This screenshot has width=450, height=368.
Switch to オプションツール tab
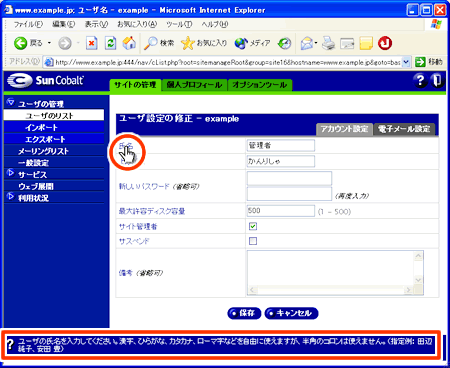260,85
